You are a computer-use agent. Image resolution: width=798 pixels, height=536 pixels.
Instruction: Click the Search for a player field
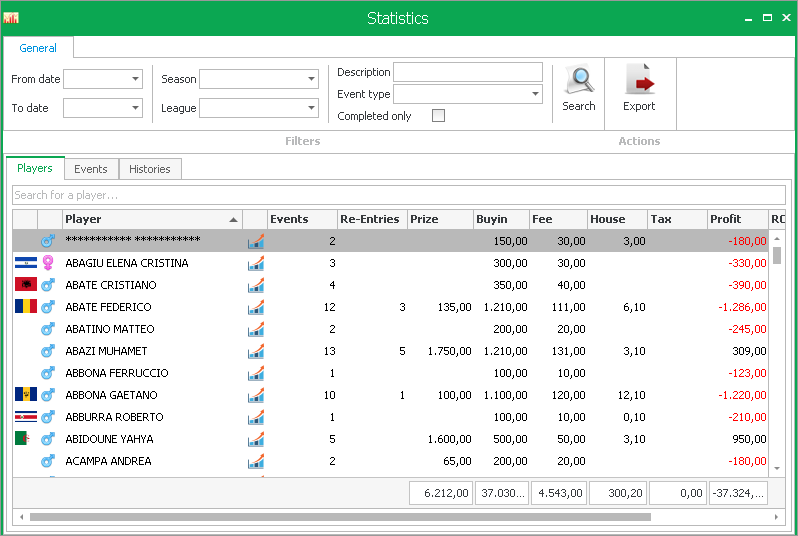pyautogui.click(x=398, y=195)
